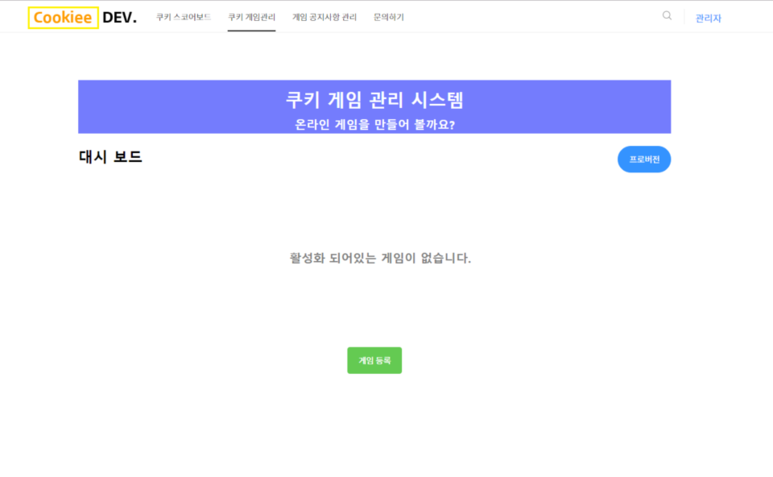Open the 문의하기 menu item

[388, 17]
